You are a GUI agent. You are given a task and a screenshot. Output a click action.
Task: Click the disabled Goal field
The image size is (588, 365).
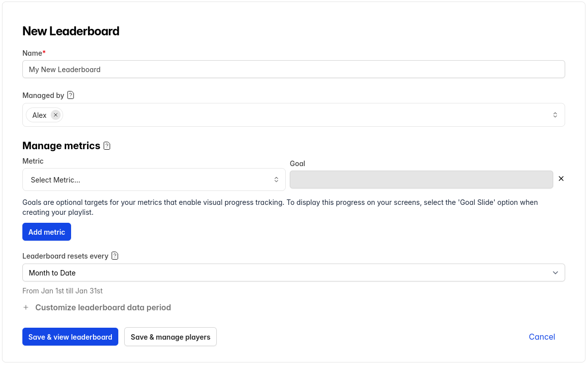tap(421, 179)
